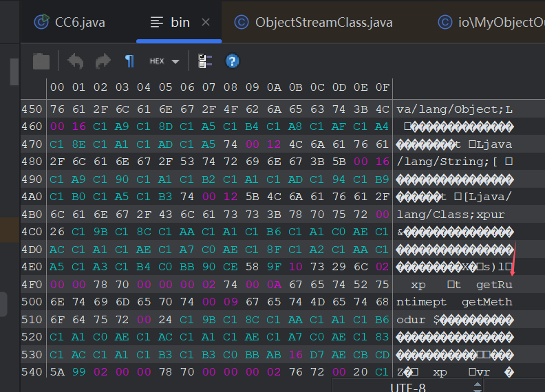
Task: Click the 0F column header
Action: click(382, 87)
